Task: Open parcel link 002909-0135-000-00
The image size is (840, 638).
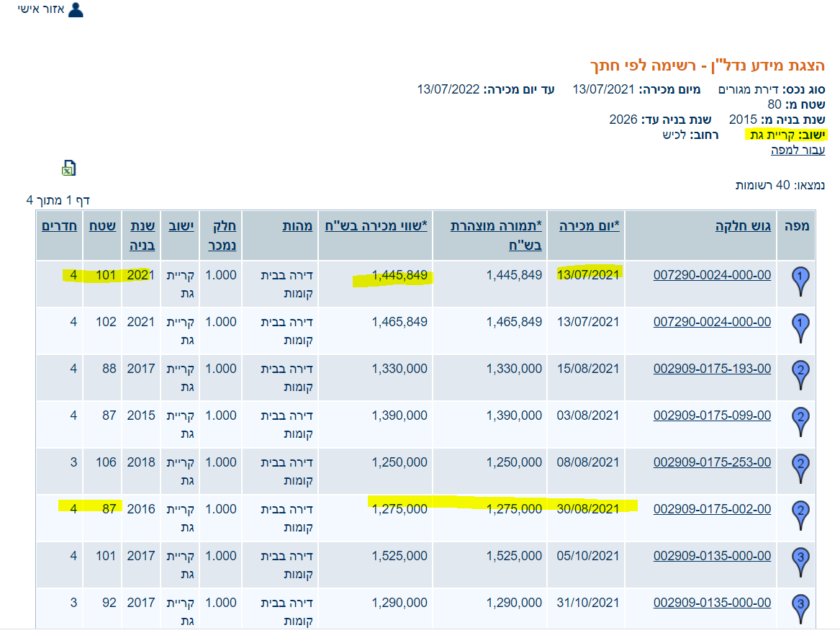Action: point(712,556)
